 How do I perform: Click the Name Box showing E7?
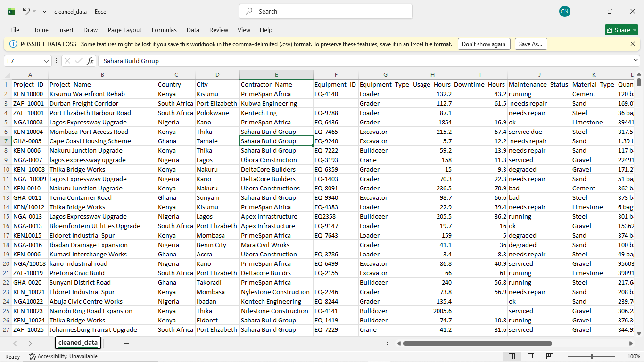pyautogui.click(x=24, y=61)
